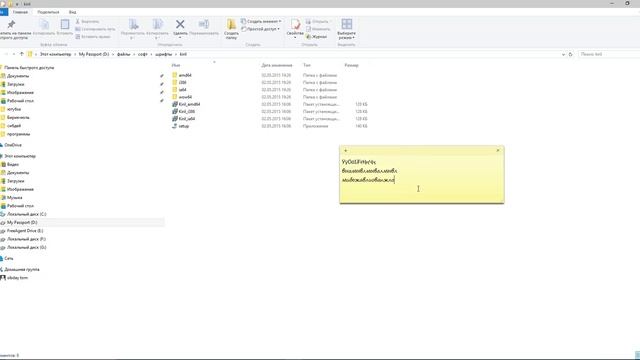Open the Вид ribbon tab
Image resolution: width=640 pixels, height=360 pixels.
pos(72,12)
